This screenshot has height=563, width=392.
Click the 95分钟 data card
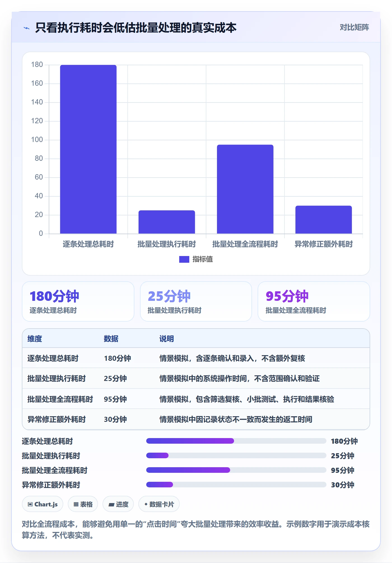pyautogui.click(x=314, y=301)
